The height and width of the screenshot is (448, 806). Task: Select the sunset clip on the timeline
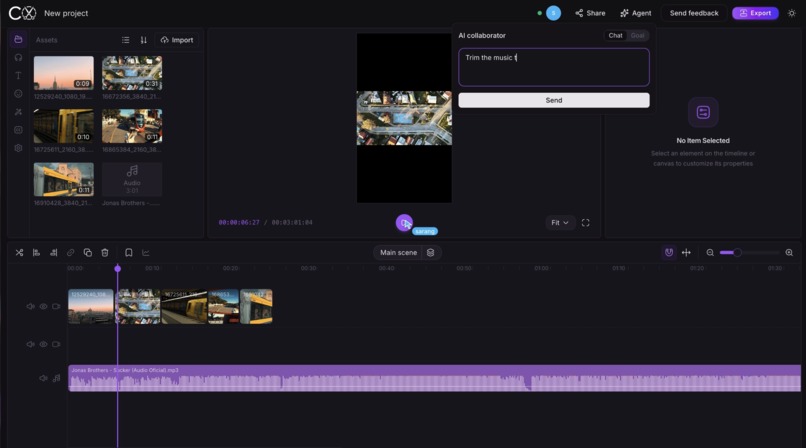[90, 306]
